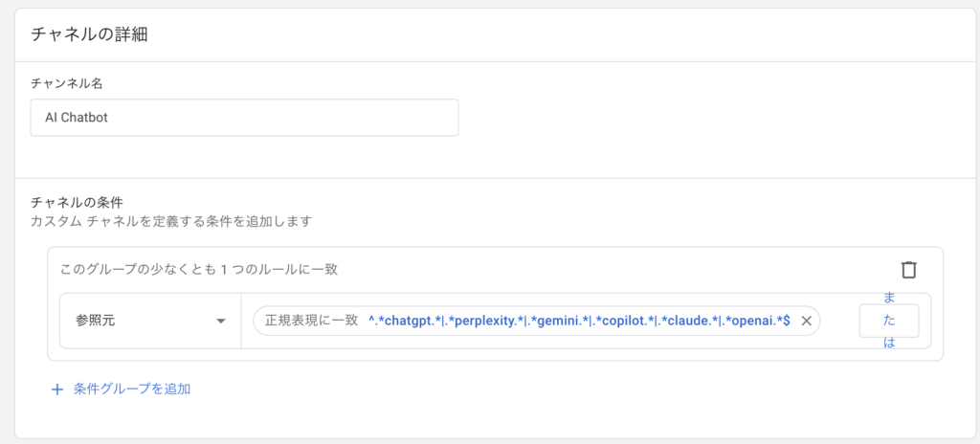The height and width of the screenshot is (444, 980).
Task: Click the このグループの少なくとも 1 つのルールに一致 group label
Action: [198, 270]
